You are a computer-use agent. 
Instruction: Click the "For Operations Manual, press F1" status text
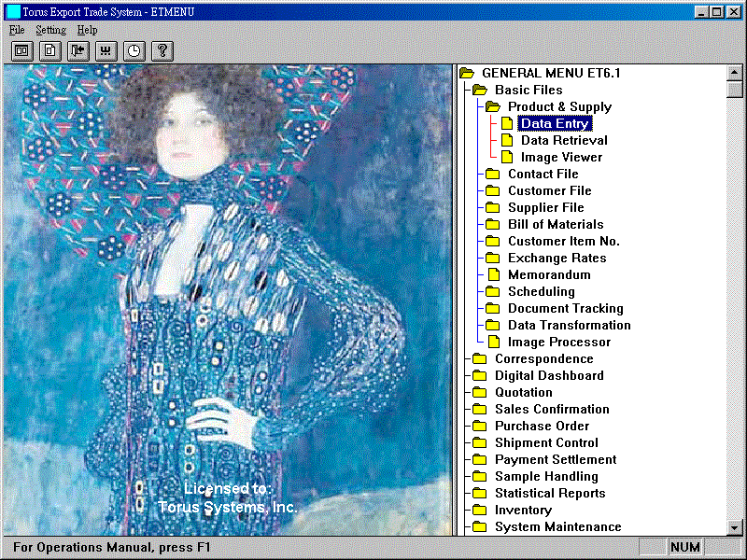[x=111, y=548]
